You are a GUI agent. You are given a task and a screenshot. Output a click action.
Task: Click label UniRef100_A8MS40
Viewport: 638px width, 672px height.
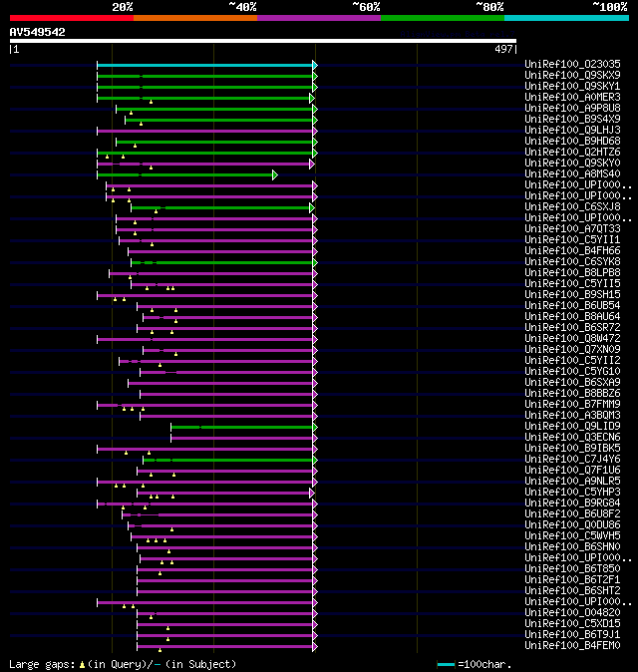pos(572,174)
